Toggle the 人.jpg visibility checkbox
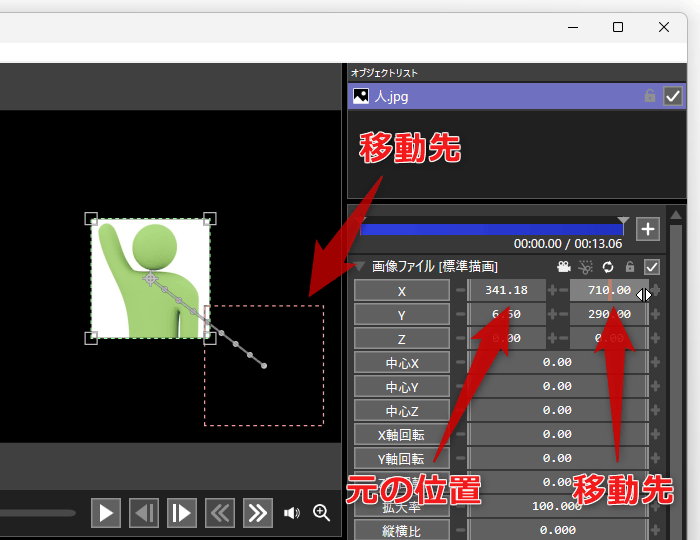Viewport: 700px width, 540px height. click(672, 96)
